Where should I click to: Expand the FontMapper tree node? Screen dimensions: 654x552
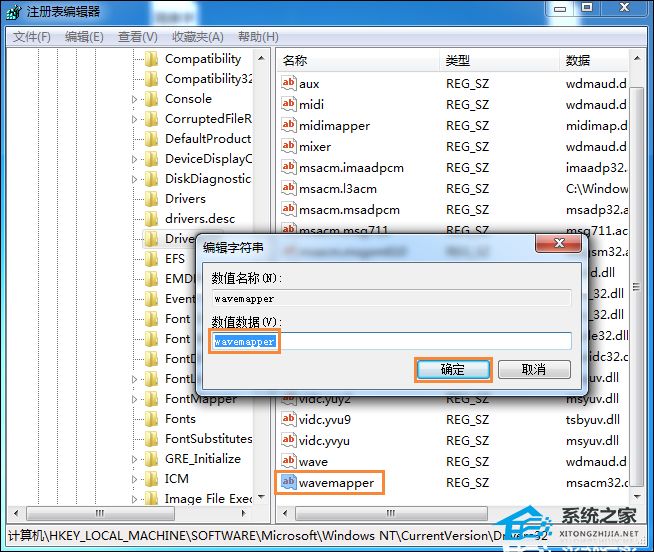click(x=134, y=399)
